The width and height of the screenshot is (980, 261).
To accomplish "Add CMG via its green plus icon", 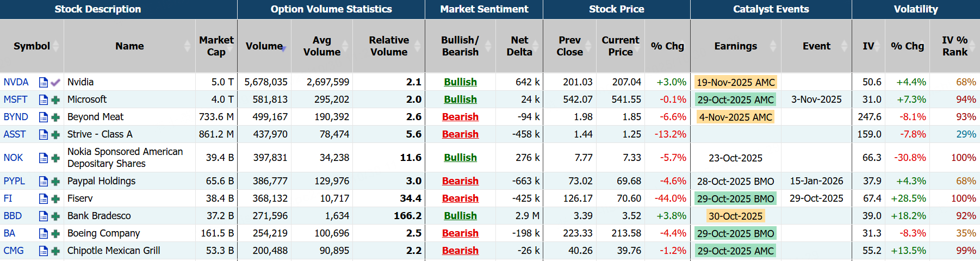I will [x=55, y=251].
